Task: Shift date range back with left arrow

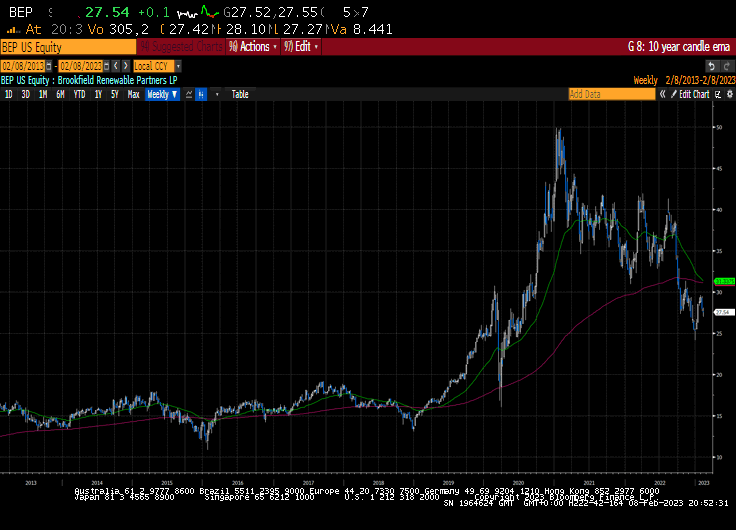Action: [x=116, y=66]
